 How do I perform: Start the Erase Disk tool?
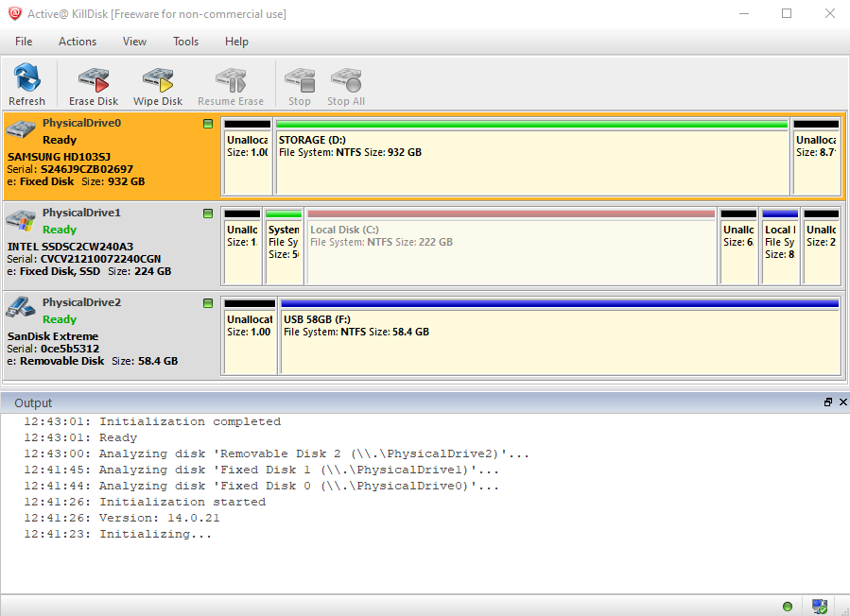click(x=94, y=84)
